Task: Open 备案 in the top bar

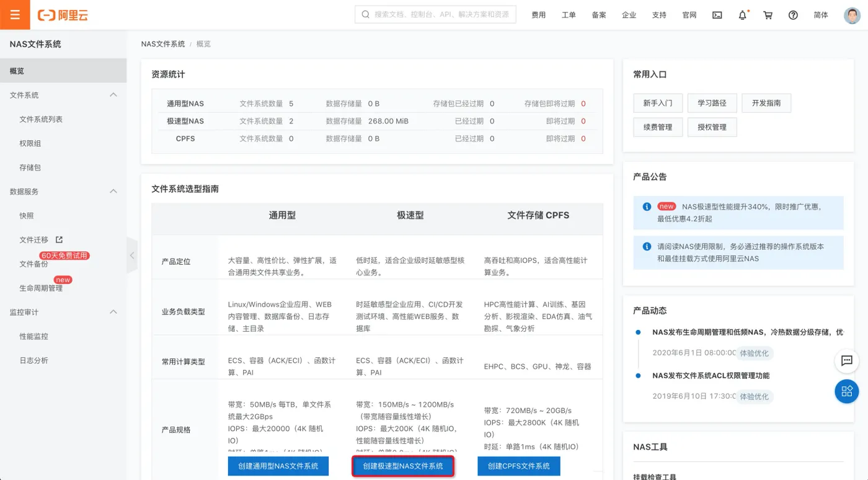Action: (x=599, y=15)
